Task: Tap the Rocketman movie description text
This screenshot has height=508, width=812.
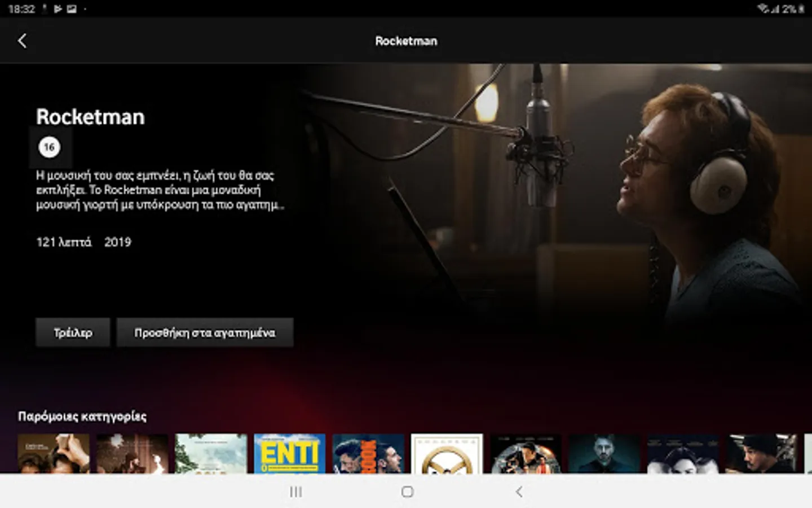Action: 160,190
